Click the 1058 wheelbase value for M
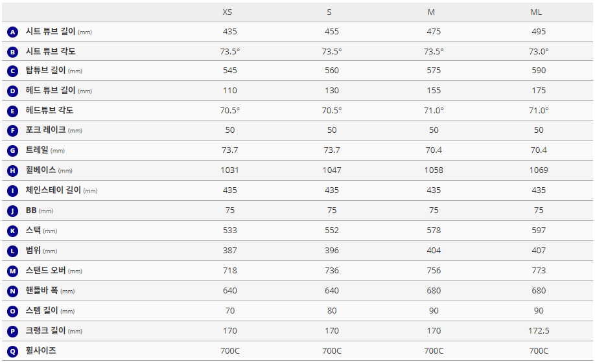595x364 pixels. point(434,170)
